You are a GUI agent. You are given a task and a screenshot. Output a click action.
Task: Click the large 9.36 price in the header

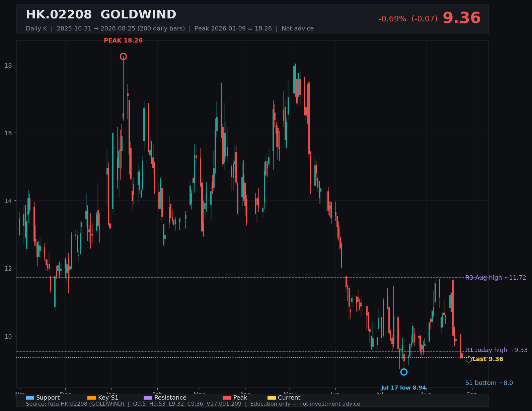coord(462,18)
